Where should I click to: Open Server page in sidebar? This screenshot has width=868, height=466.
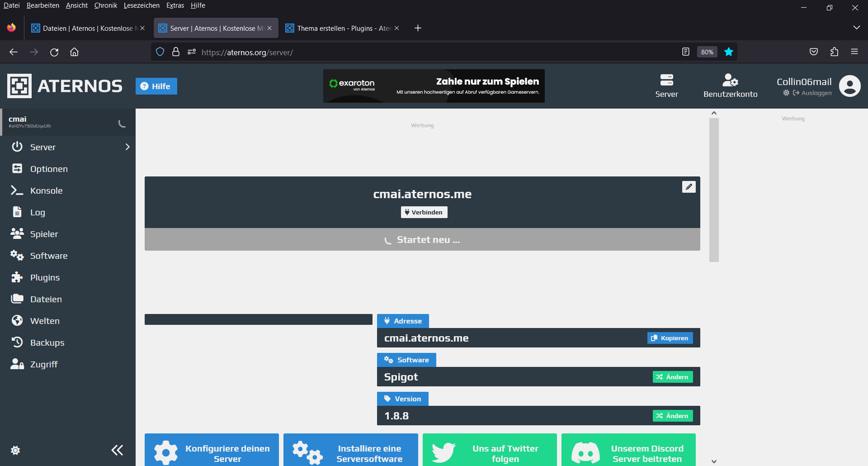tap(43, 147)
